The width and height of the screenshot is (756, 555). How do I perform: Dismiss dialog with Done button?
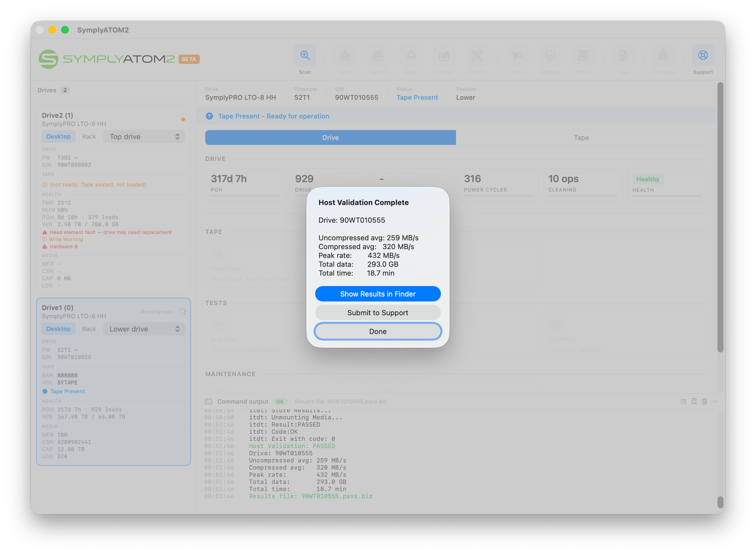coord(378,331)
